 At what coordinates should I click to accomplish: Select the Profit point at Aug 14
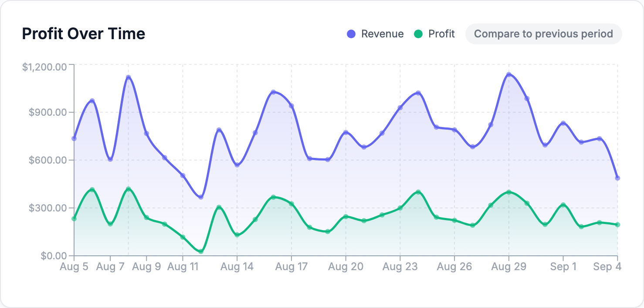237,235
